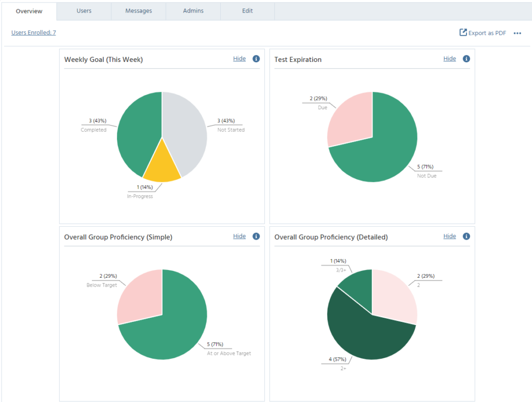Click info icon on Weekly Goal panel
This screenshot has width=532, height=402.
(256, 59)
